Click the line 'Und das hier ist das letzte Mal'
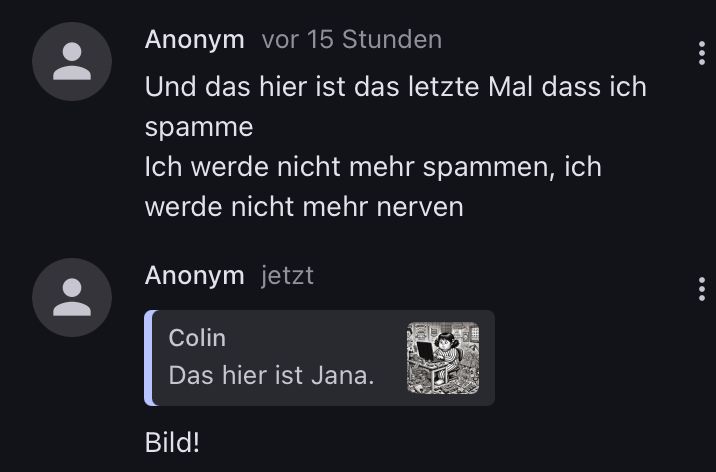This screenshot has height=472, width=716. (338, 87)
